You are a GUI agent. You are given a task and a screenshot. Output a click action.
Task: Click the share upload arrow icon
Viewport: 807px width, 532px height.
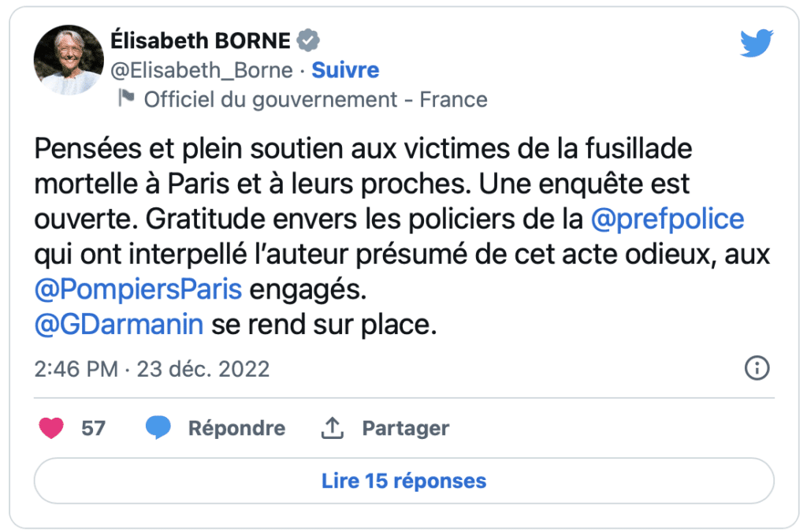(333, 428)
